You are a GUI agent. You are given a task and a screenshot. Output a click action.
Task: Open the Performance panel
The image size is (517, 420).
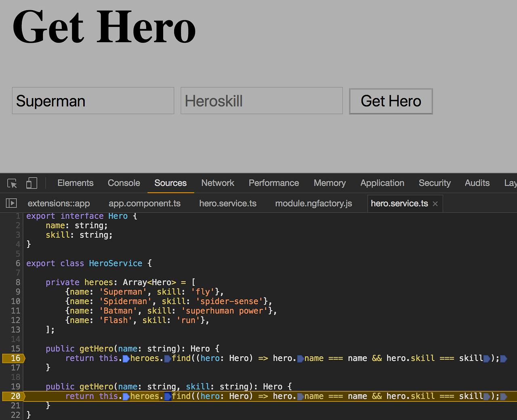coord(273,183)
